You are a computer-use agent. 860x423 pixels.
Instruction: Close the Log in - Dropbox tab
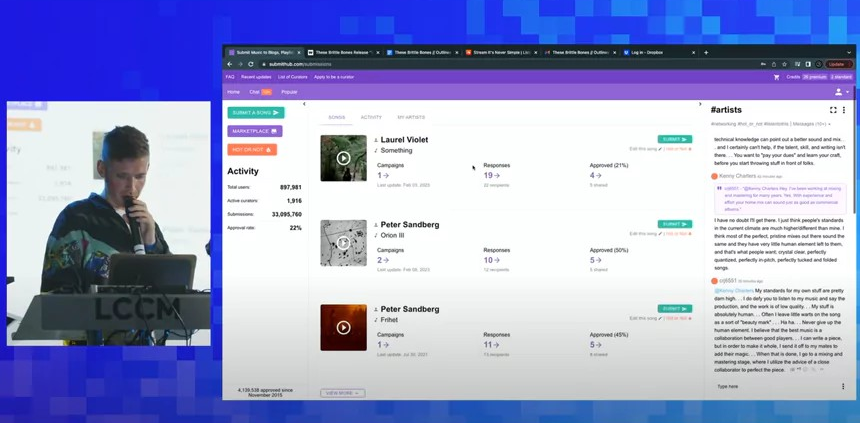[693, 53]
